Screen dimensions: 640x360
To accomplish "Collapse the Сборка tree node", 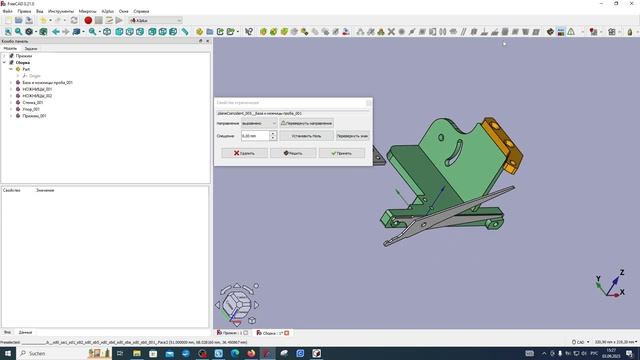I will pos(4,62).
